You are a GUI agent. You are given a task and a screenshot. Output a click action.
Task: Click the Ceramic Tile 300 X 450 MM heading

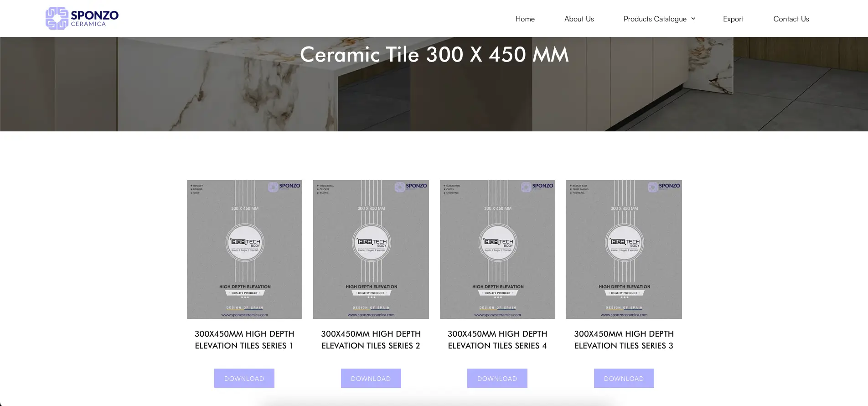tap(434, 55)
